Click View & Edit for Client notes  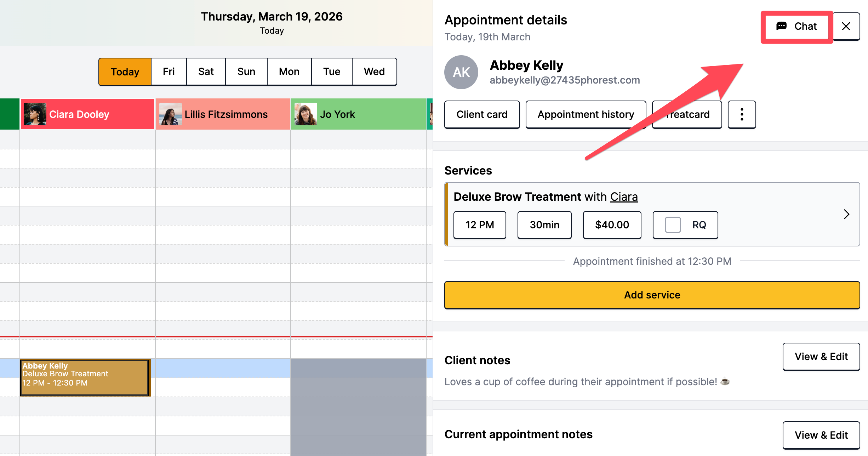821,357
